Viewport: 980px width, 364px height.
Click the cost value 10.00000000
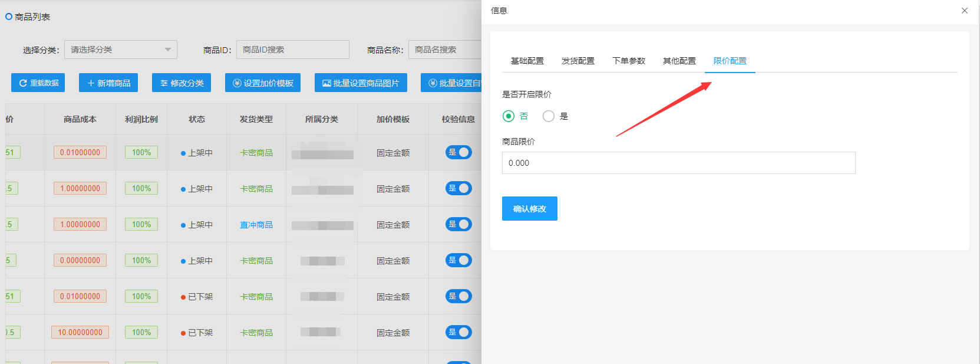80,332
